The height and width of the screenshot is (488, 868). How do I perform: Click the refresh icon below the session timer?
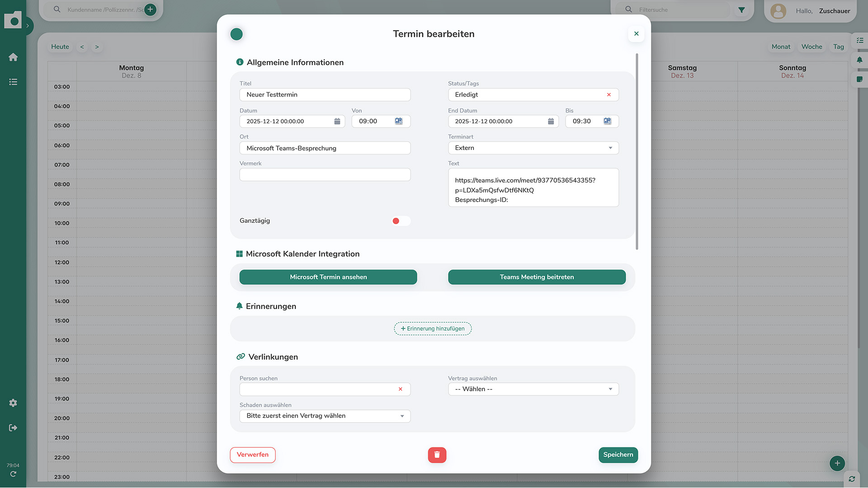pos(13,474)
